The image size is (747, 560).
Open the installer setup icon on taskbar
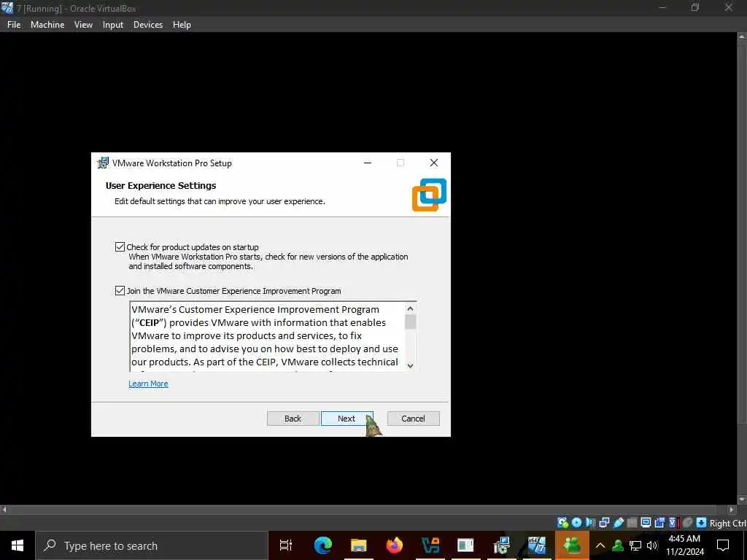tap(501, 545)
